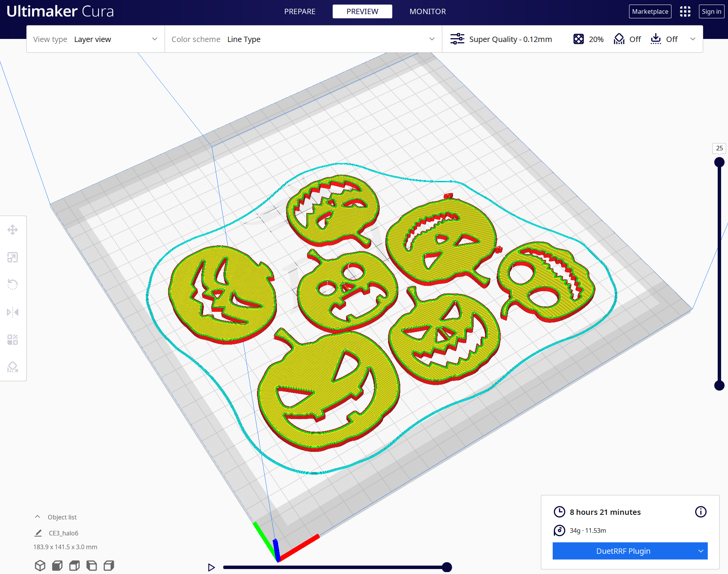Click the DuetRRF Plugin button
Image resolution: width=728 pixels, height=574 pixels.
click(x=623, y=551)
